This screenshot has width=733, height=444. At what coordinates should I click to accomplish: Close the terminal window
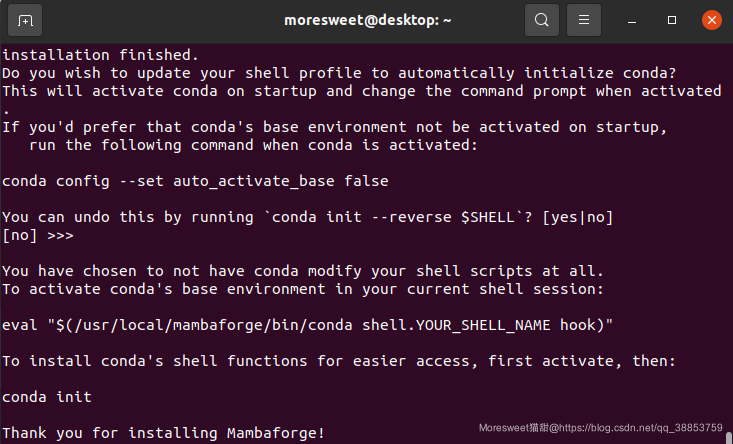711,20
